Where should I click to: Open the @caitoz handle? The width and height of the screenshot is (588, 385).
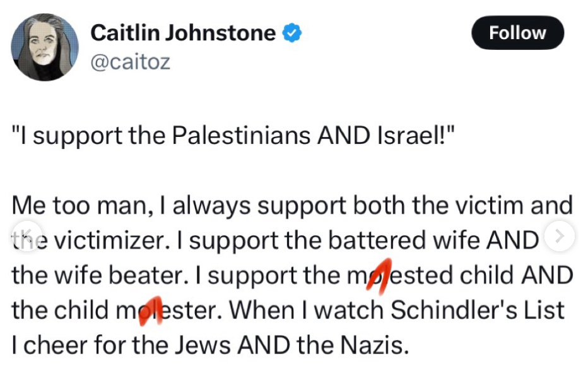[x=130, y=62]
